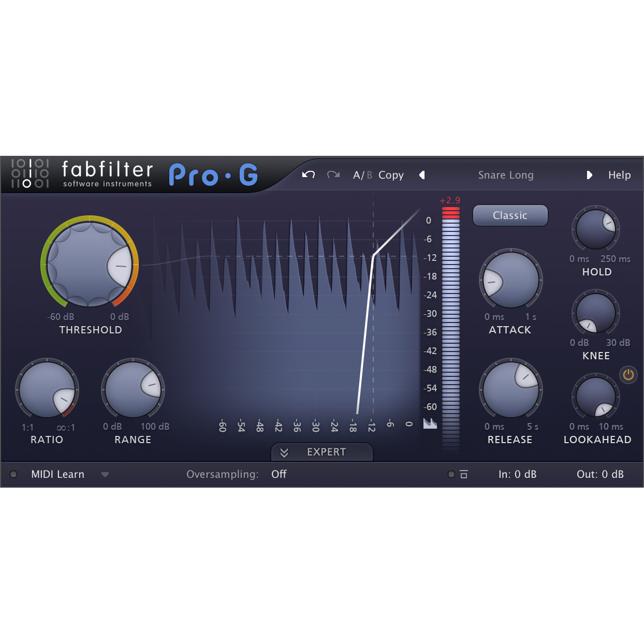Click the output options icon near In: 0 dB
The width and height of the screenshot is (644, 644).
464,474
